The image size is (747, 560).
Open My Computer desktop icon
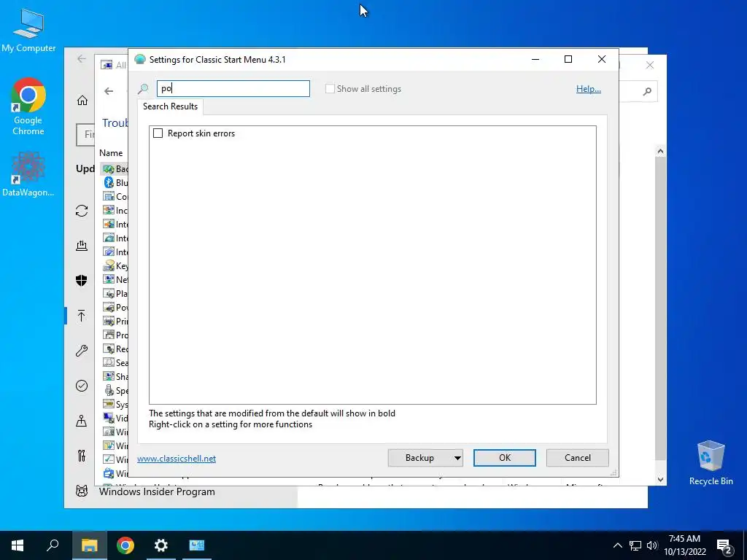pyautogui.click(x=28, y=31)
